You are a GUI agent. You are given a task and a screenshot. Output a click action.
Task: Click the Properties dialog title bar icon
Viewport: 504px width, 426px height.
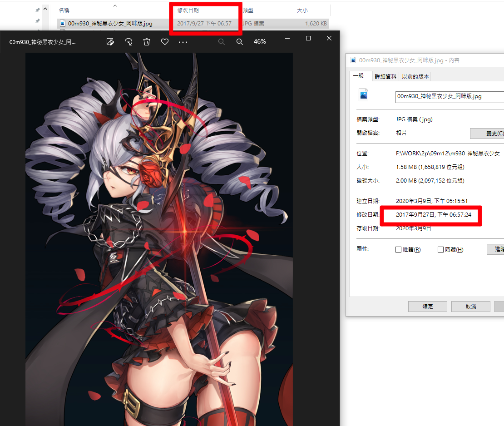(353, 60)
